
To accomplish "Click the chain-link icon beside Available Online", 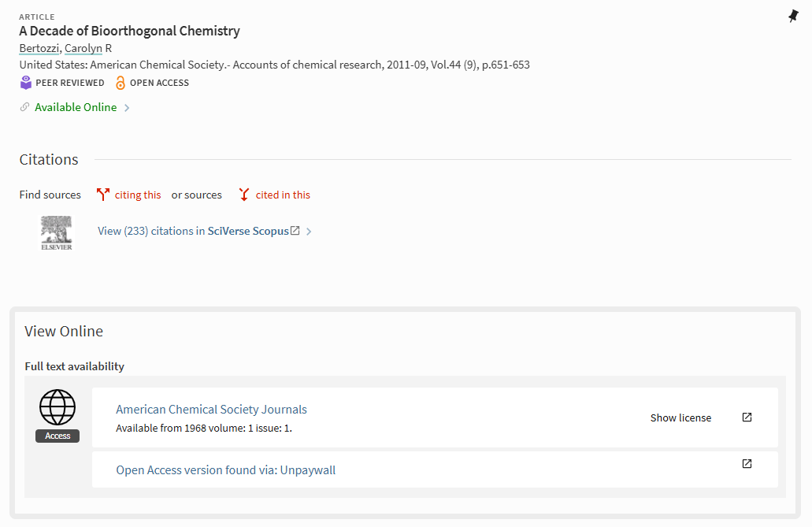I will [x=25, y=107].
